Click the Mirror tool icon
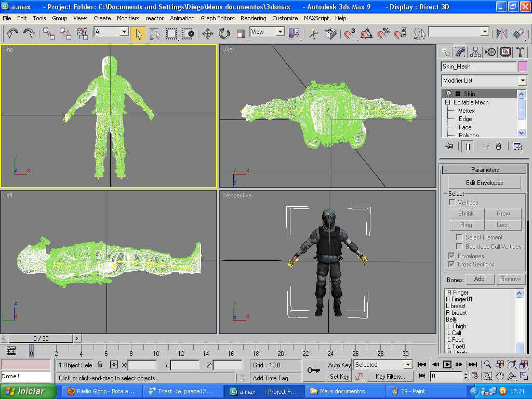Image resolution: width=532 pixels, height=399 pixels. pos(501,34)
